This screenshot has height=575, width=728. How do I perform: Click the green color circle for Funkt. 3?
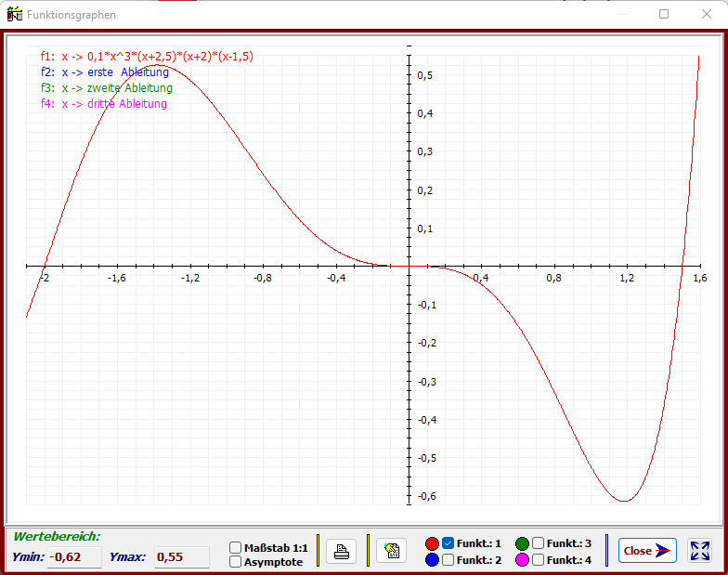tap(522, 543)
